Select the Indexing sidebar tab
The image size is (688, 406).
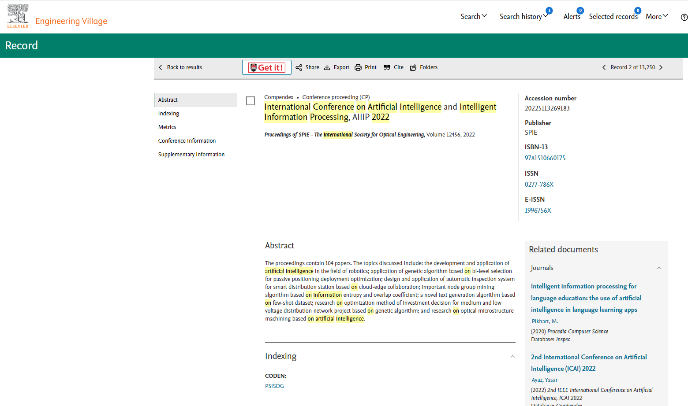point(168,113)
